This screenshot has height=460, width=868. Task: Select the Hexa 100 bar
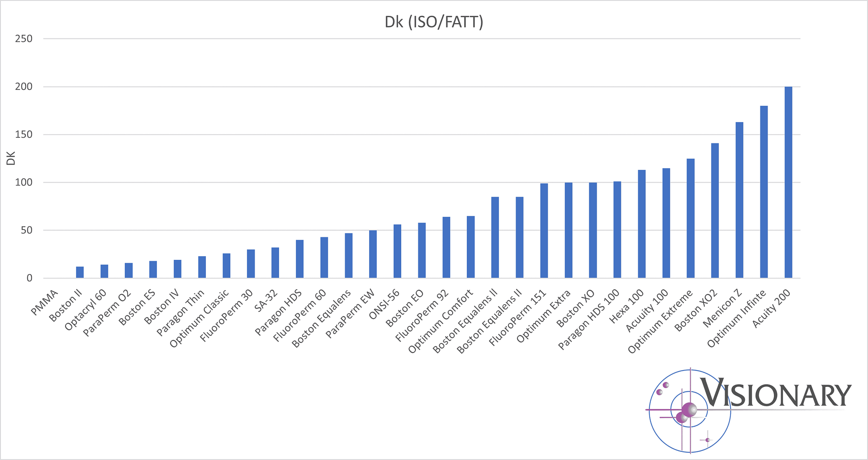[641, 224]
